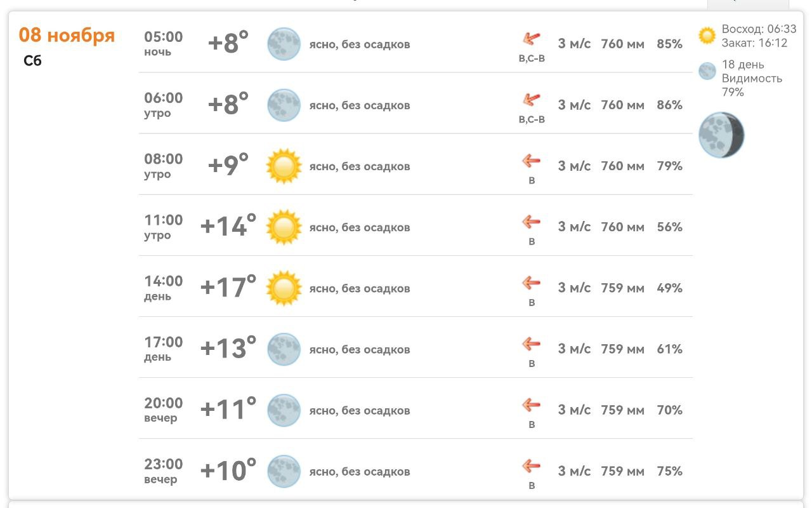This screenshot has height=508, width=812.
Task: Click the sun icon at 08:00
Action: tap(284, 166)
